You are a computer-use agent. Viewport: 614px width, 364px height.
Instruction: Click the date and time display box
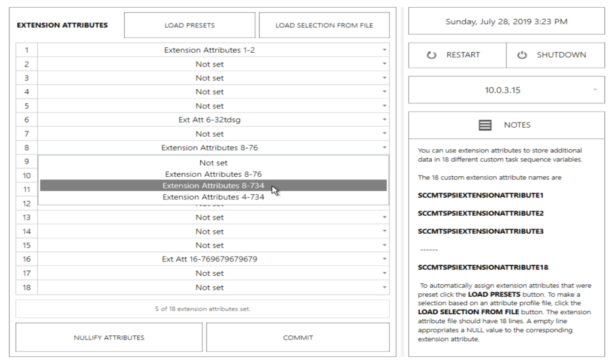point(506,22)
